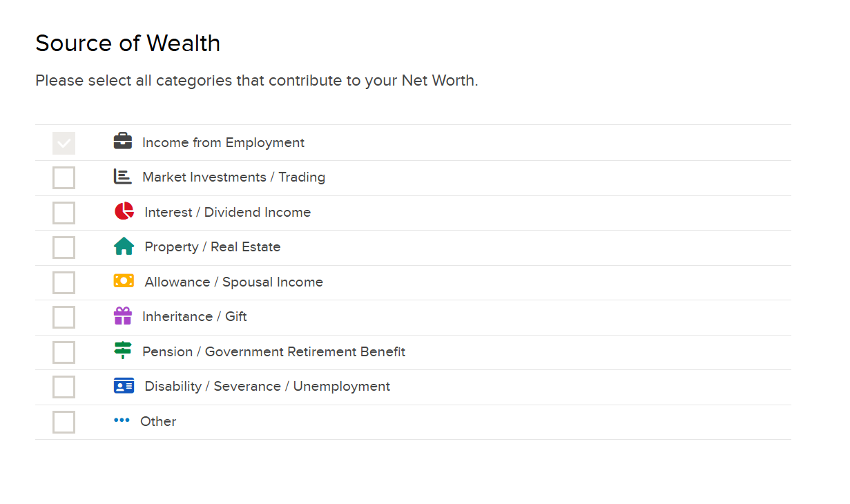Image resolution: width=850 pixels, height=504 pixels.
Task: Check the Inheritance / Gift checkbox
Action: [x=64, y=318]
